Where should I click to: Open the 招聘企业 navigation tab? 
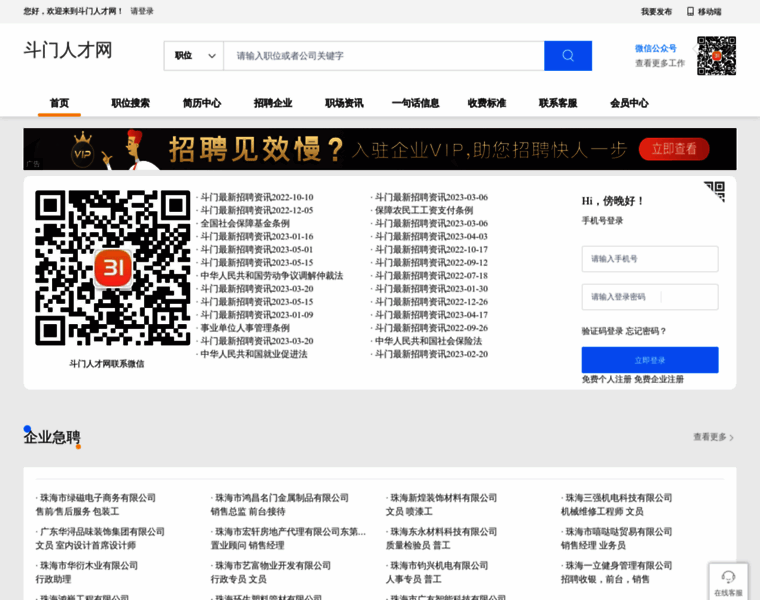point(273,103)
